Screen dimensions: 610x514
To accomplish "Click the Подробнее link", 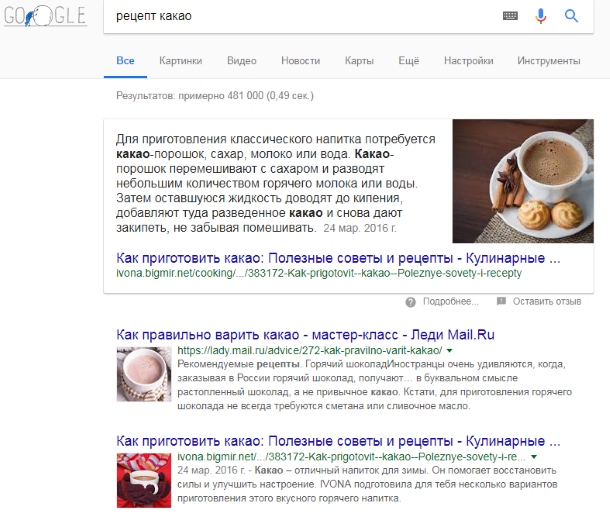I will (x=450, y=302).
